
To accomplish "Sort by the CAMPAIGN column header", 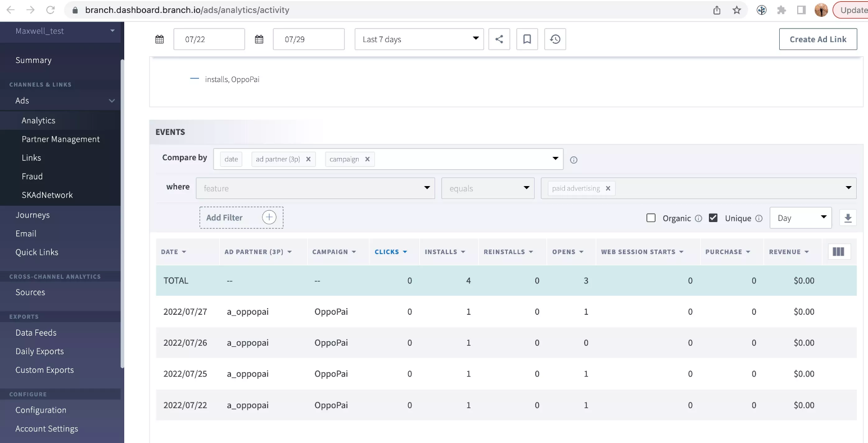I will tap(334, 252).
